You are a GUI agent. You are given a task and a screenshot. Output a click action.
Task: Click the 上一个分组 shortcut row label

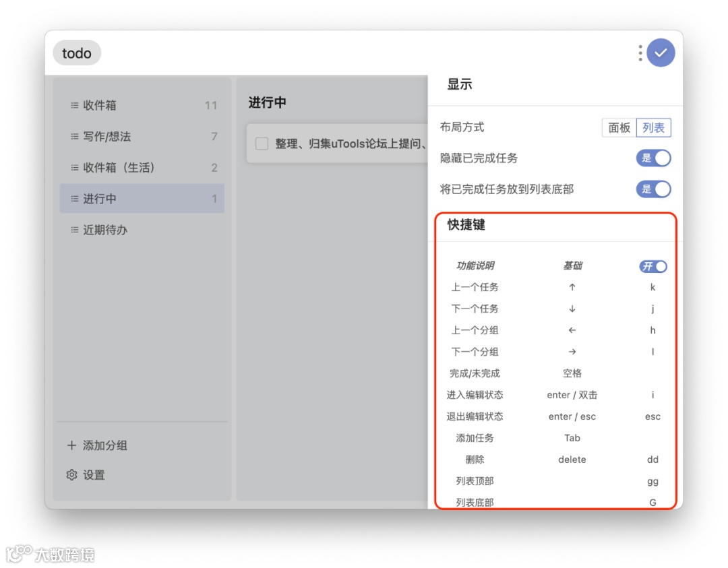(x=475, y=330)
